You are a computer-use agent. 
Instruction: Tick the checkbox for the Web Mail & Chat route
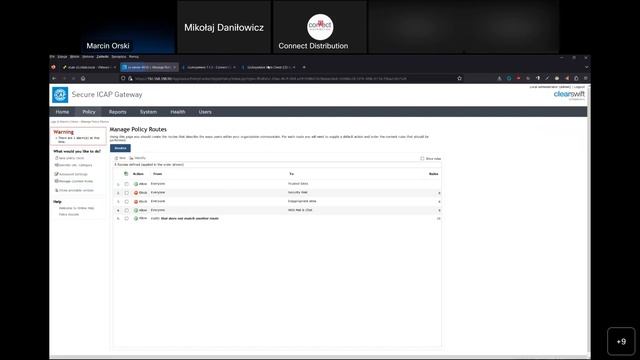(x=127, y=210)
